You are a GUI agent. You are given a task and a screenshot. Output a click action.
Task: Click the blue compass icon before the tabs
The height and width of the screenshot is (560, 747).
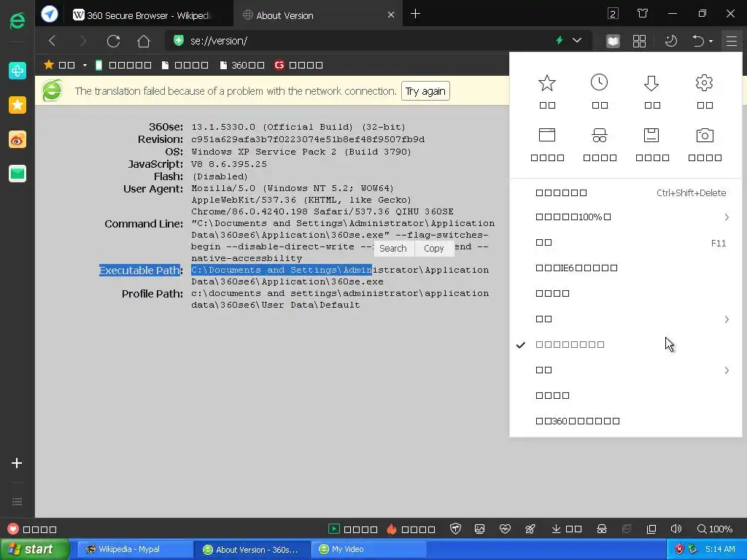coord(49,14)
